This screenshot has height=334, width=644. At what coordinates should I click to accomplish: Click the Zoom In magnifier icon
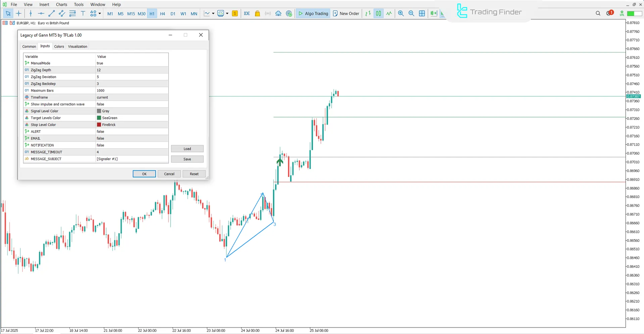tap(401, 13)
